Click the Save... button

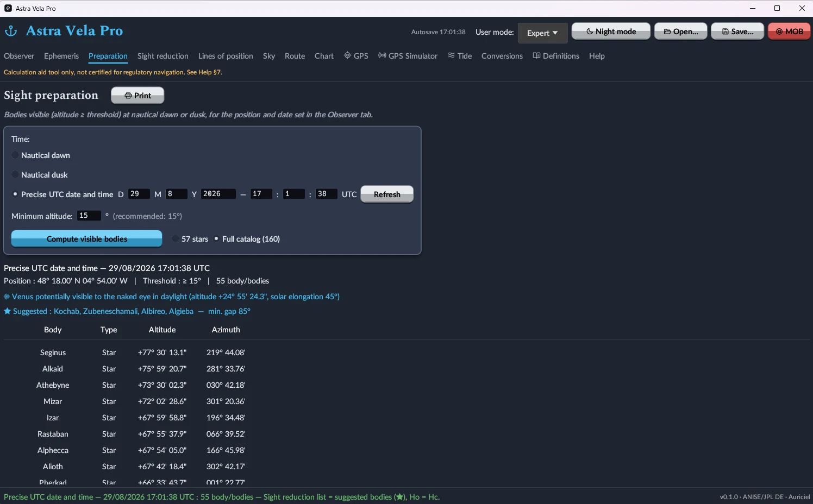737,31
